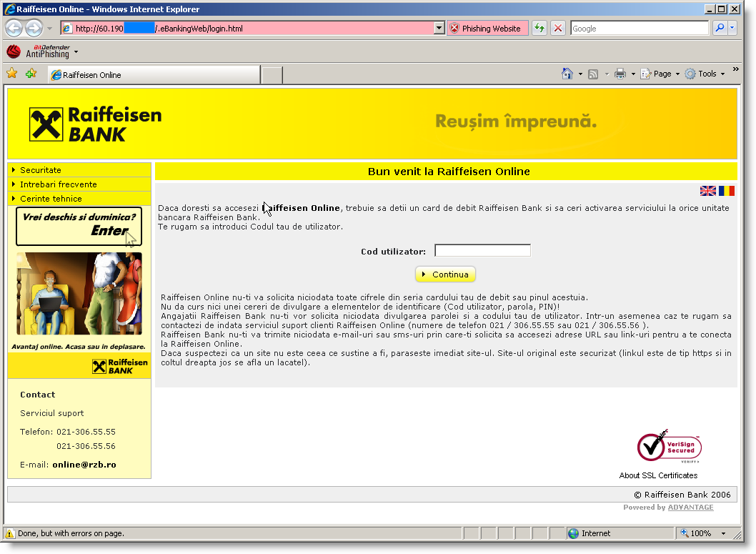The width and height of the screenshot is (756, 554).
Task: Refresh the page with the green arrows icon
Action: click(x=539, y=29)
